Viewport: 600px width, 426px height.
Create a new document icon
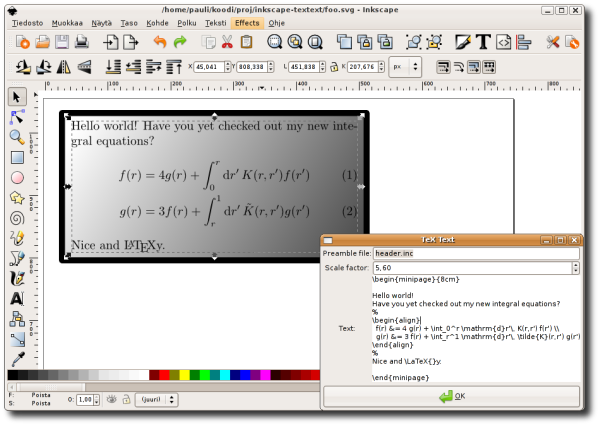(x=23, y=42)
